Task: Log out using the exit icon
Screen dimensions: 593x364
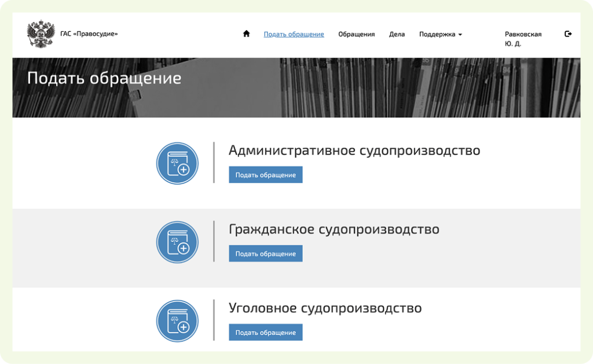Action: pos(568,34)
